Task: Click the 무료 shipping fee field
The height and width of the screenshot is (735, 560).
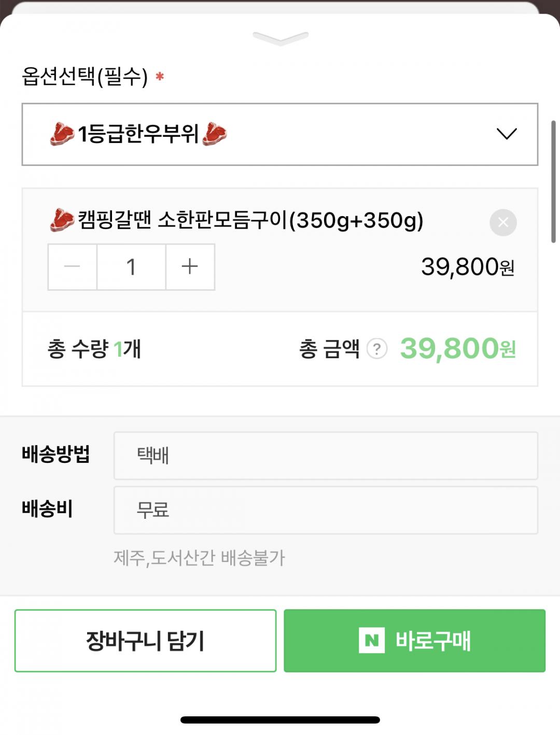Action: pos(326,510)
